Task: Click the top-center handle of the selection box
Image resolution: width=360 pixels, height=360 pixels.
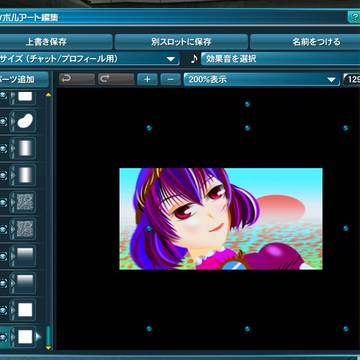Action: click(247, 128)
